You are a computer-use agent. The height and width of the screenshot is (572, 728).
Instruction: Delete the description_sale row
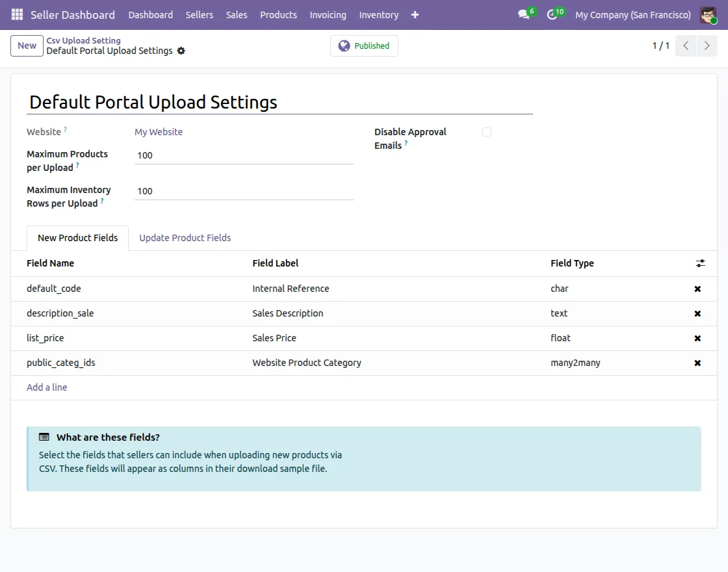(697, 313)
